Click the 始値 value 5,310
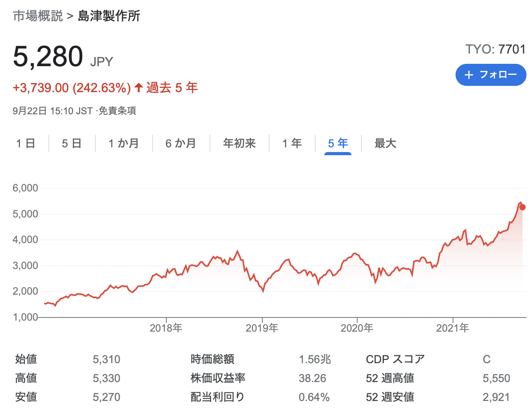Screen dimensions: 532x412 106,359
